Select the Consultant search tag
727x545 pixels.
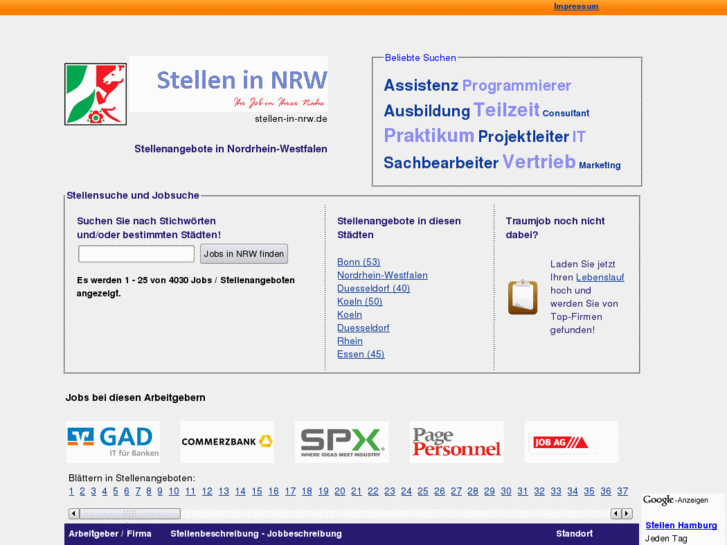point(566,113)
